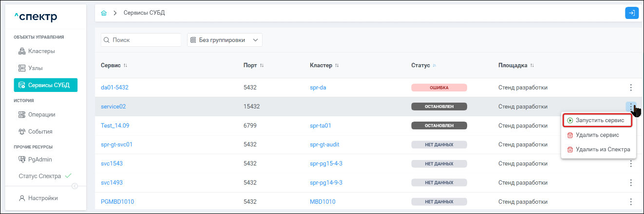
Task: Sort by Кластер column sort arrows
Action: pos(337,65)
